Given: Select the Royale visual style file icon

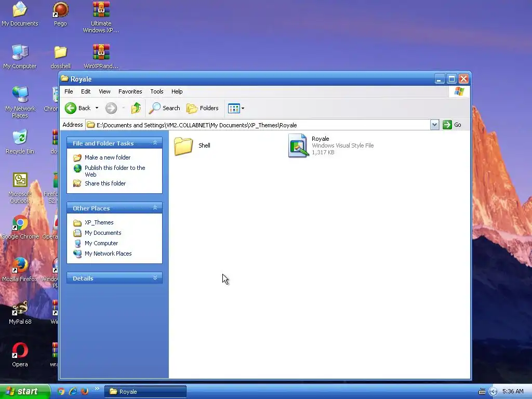Looking at the screenshot, I should coord(298,145).
